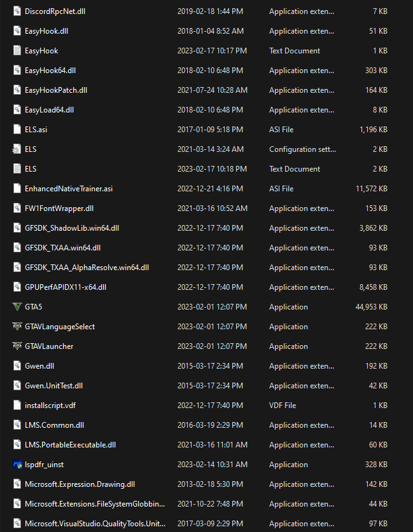Click the 11,572 KB size value
The height and width of the screenshot is (532, 413).
372,188
